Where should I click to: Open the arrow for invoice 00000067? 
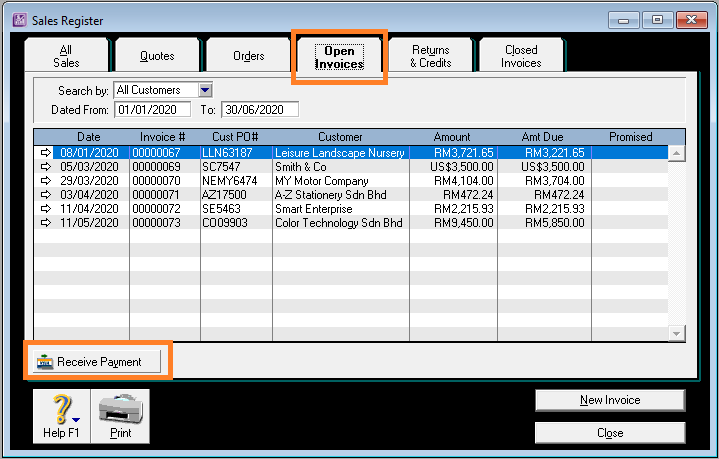46,153
